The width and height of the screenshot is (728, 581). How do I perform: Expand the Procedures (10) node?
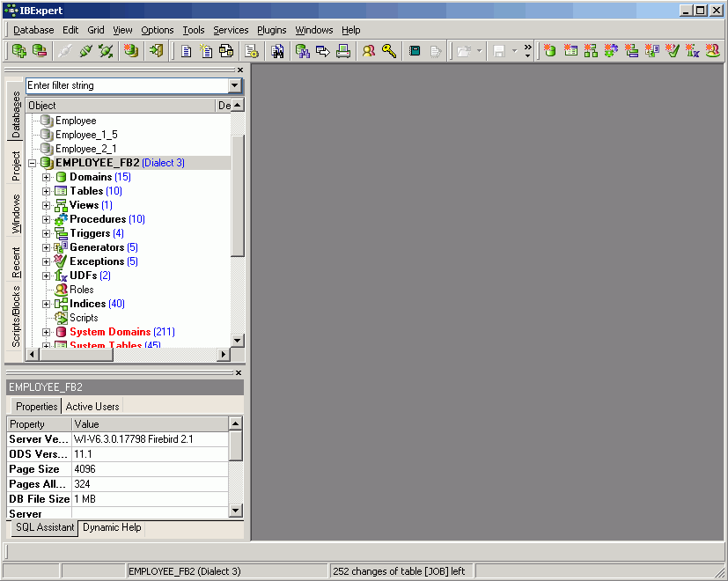(46, 220)
